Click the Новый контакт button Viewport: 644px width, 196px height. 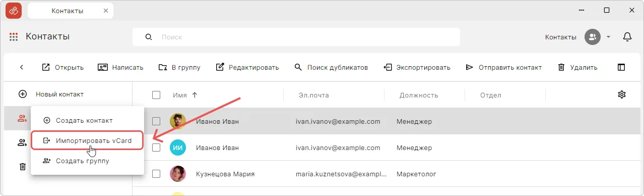click(x=51, y=94)
